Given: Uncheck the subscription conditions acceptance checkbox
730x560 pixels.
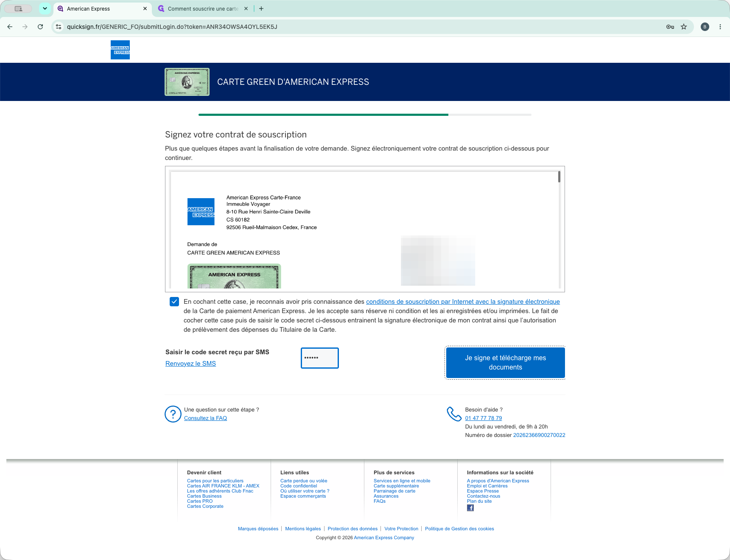Looking at the screenshot, I should [174, 302].
